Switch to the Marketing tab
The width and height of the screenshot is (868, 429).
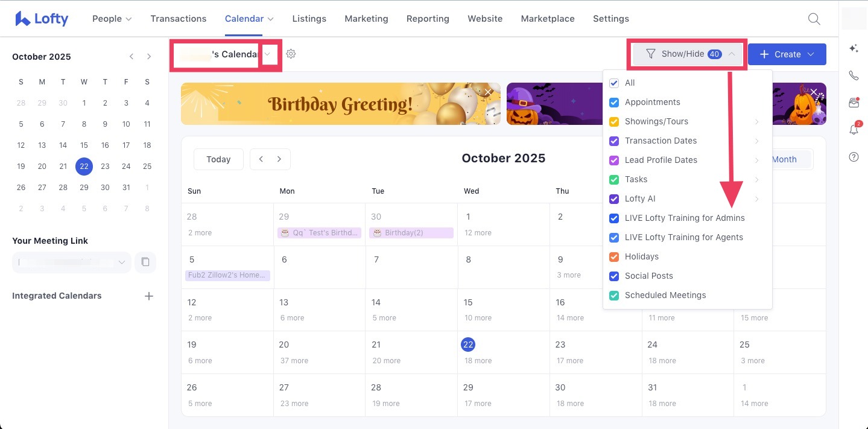366,19
